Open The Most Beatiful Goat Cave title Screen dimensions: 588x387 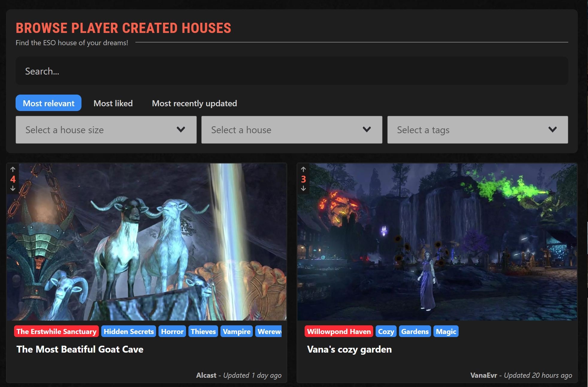pyautogui.click(x=80, y=349)
